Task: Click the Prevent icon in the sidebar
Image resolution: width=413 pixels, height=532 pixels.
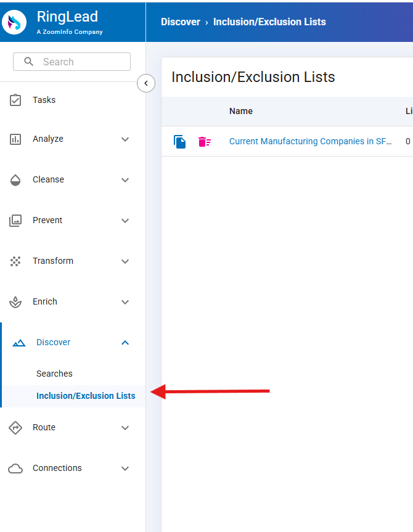Action: [x=15, y=220]
